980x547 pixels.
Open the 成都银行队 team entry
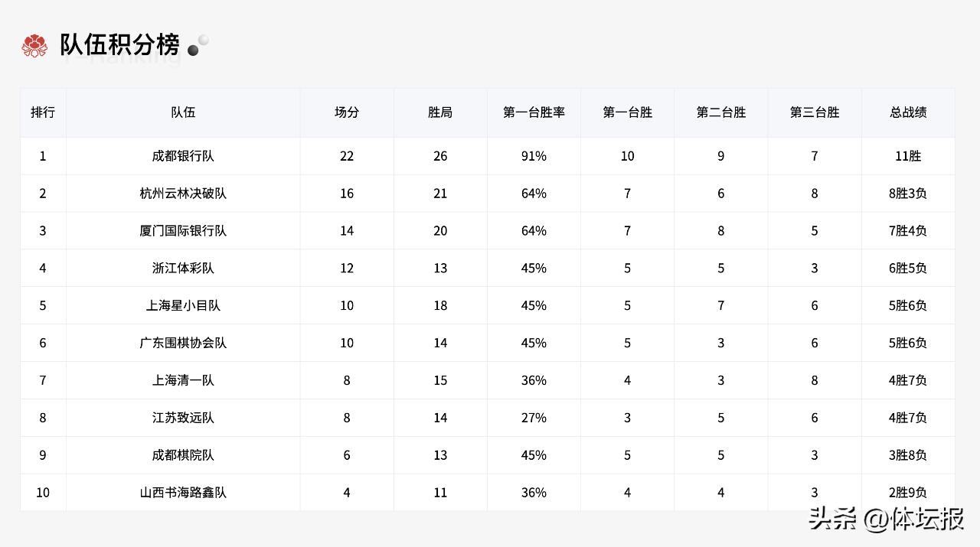(183, 156)
